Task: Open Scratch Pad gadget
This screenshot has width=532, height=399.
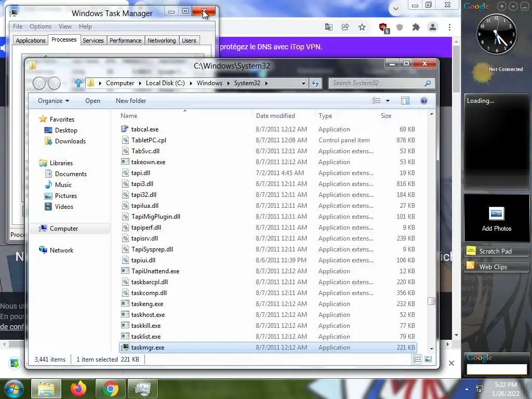Action: tap(496, 251)
